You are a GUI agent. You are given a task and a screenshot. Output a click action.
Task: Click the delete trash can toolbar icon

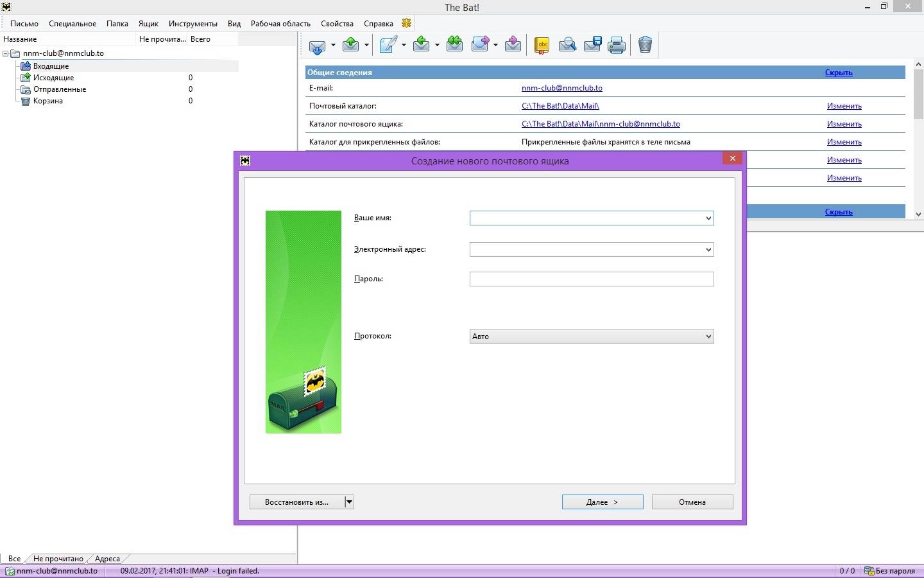646,45
